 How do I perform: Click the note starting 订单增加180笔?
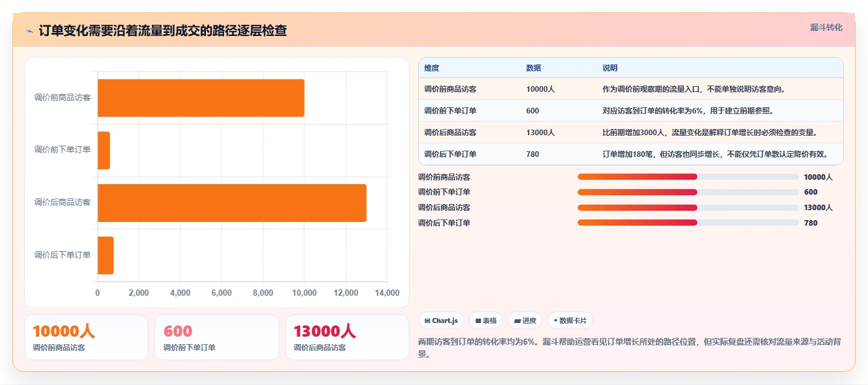click(x=715, y=154)
